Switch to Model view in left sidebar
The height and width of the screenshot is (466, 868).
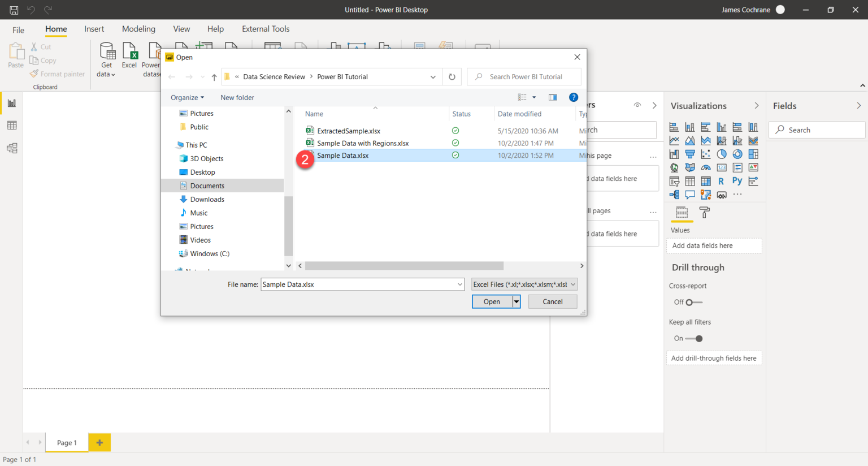pyautogui.click(x=12, y=148)
